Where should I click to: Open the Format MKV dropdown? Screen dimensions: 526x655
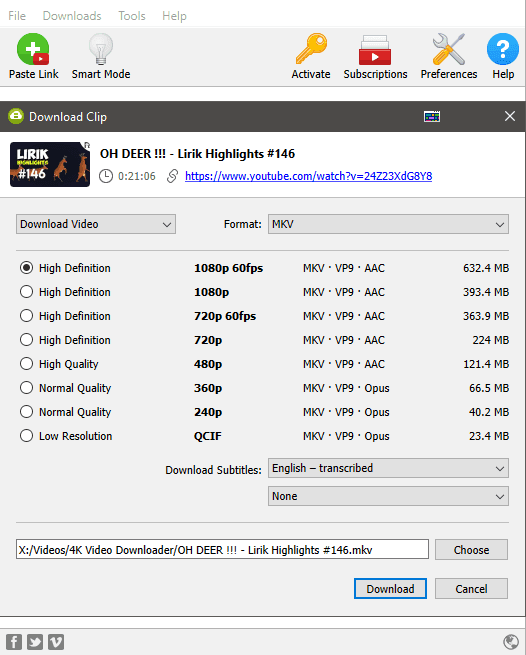coord(388,224)
